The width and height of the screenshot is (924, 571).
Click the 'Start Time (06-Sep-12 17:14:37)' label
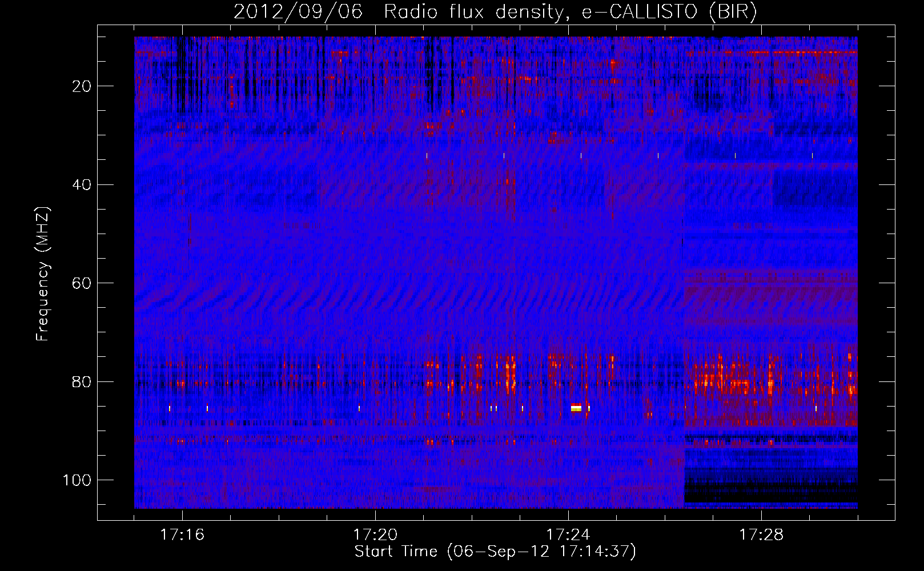click(x=495, y=552)
